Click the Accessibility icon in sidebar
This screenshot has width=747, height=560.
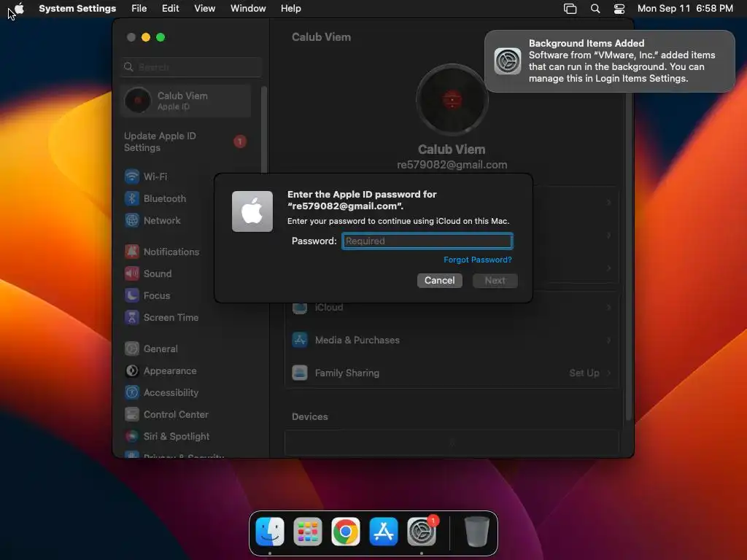[132, 392]
